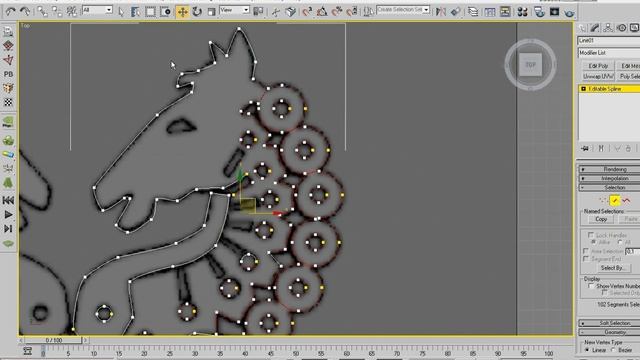This screenshot has width=640, height=360.
Task: Open the Curve Editor icon
Action: tap(489, 12)
